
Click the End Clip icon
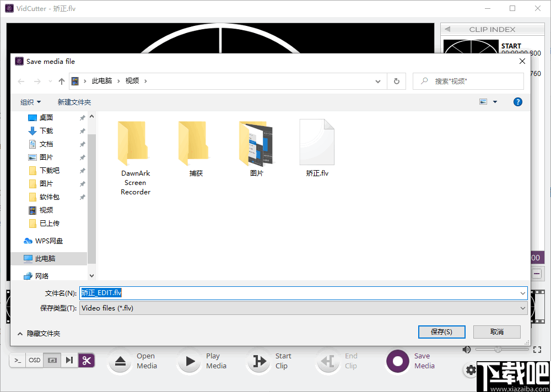[328, 362]
